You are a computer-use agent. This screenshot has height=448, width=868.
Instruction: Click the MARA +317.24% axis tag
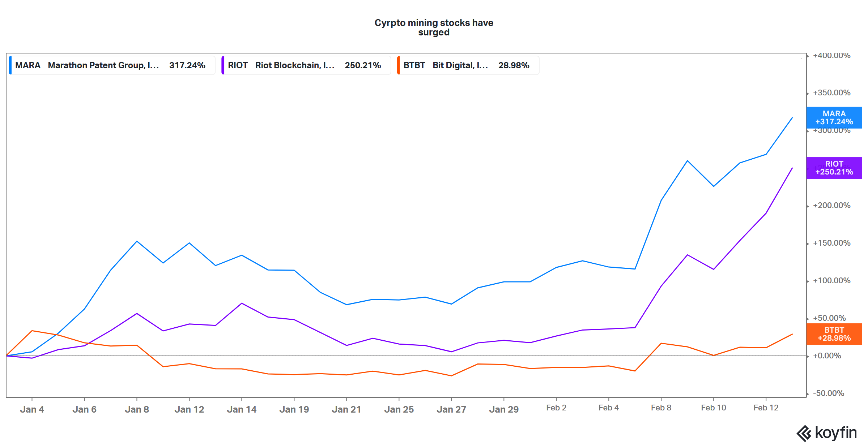click(834, 118)
